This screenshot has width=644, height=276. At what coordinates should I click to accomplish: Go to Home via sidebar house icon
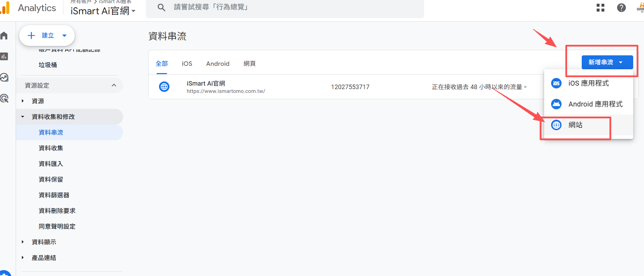[x=4, y=36]
